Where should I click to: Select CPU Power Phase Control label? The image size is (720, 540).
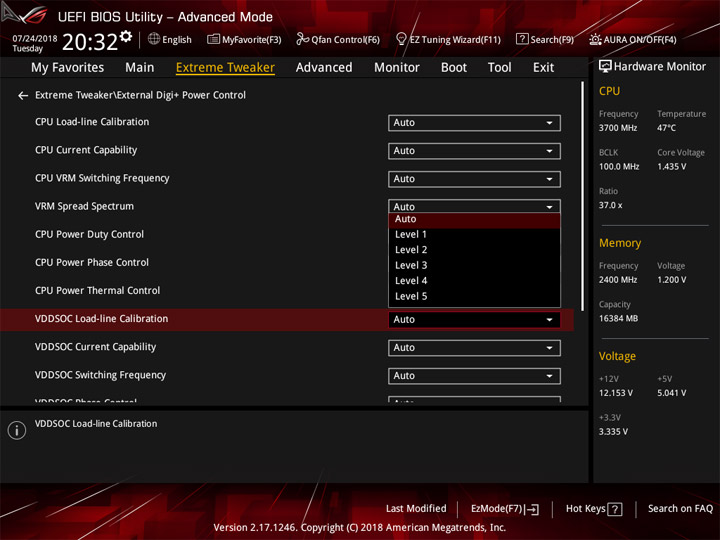(x=92, y=262)
